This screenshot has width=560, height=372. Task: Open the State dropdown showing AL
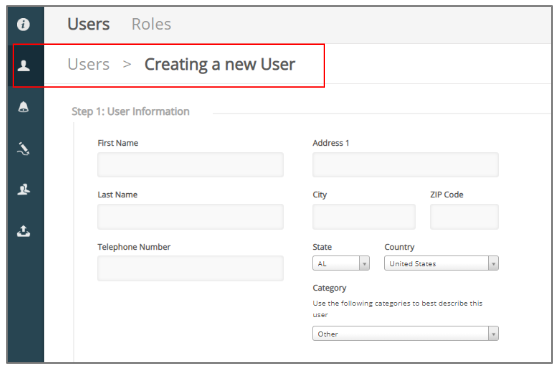tap(341, 263)
